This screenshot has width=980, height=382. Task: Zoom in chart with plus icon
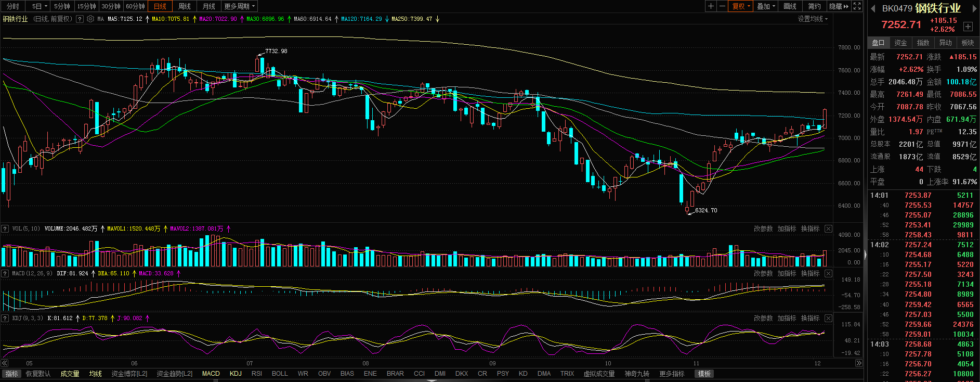point(711,6)
